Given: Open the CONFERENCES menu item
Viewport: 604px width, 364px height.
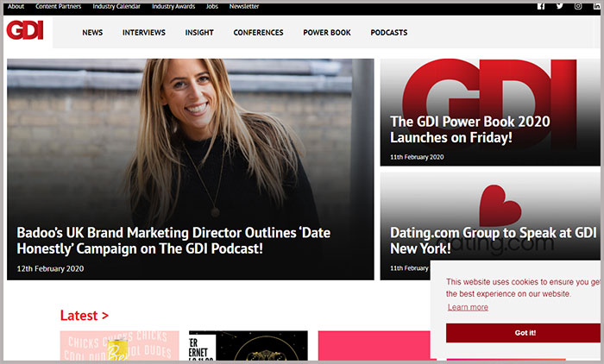Looking at the screenshot, I should tap(258, 33).
